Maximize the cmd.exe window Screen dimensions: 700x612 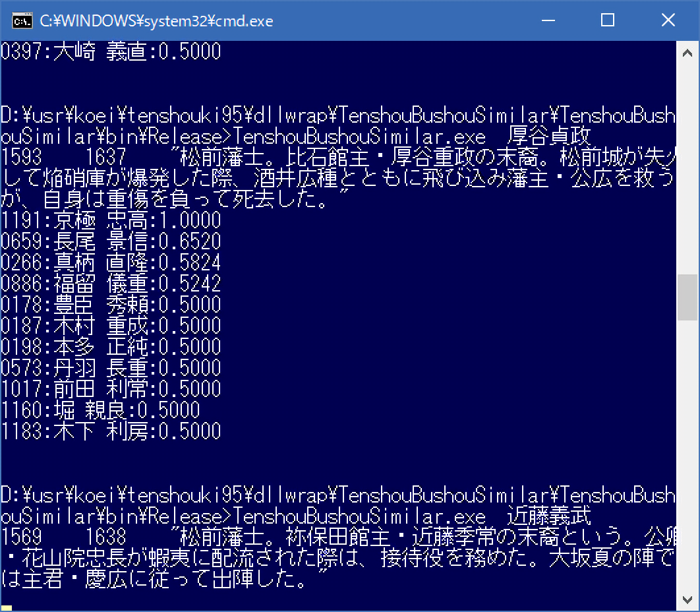[x=607, y=20]
